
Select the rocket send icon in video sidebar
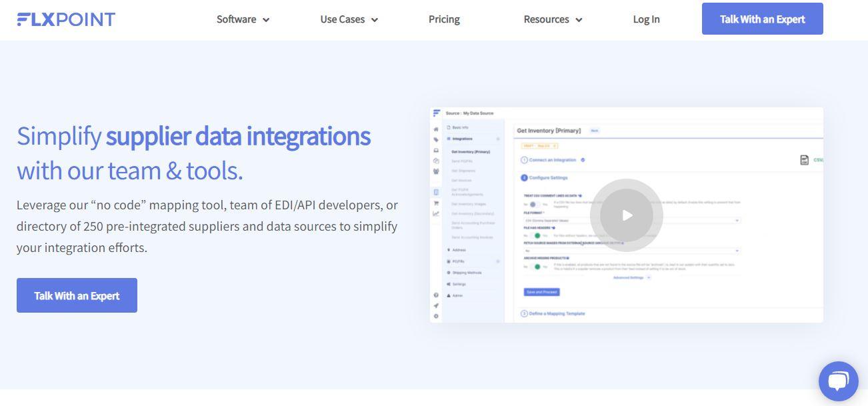click(436, 305)
